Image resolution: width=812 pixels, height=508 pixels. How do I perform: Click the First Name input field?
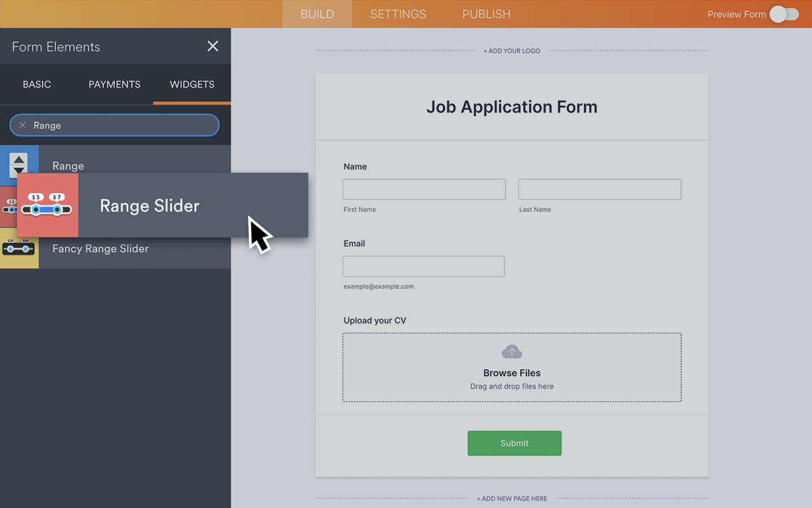click(x=424, y=189)
